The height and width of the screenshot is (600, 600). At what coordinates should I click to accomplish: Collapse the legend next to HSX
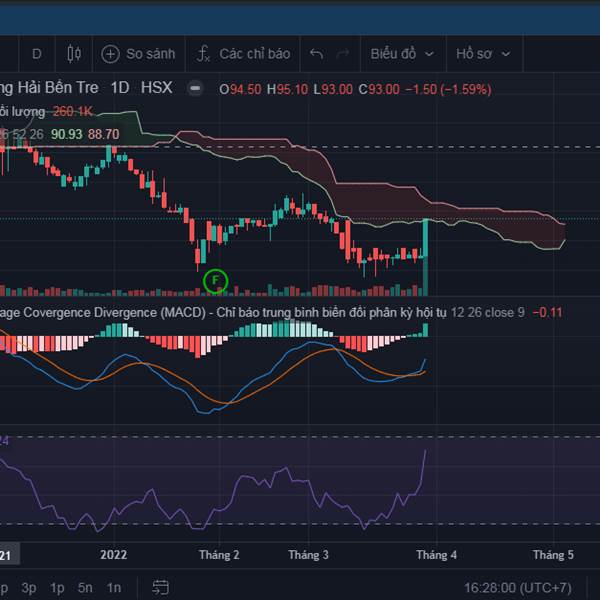(194, 88)
